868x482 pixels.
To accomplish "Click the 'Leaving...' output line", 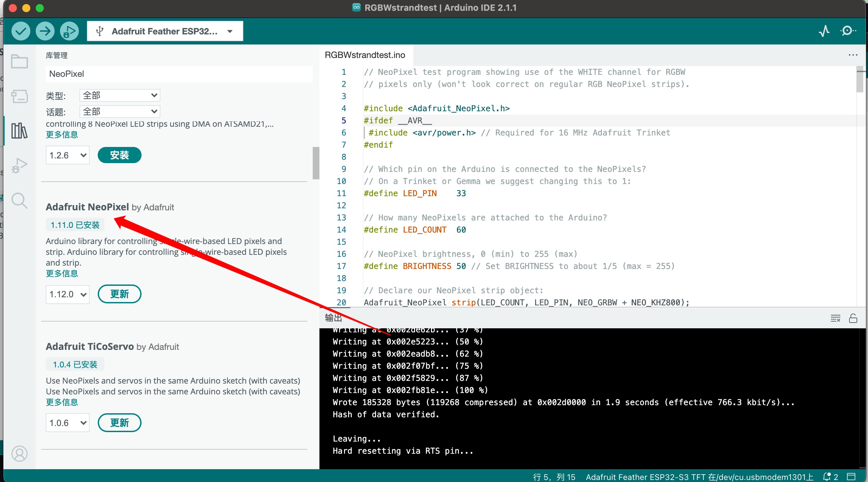I will [357, 439].
